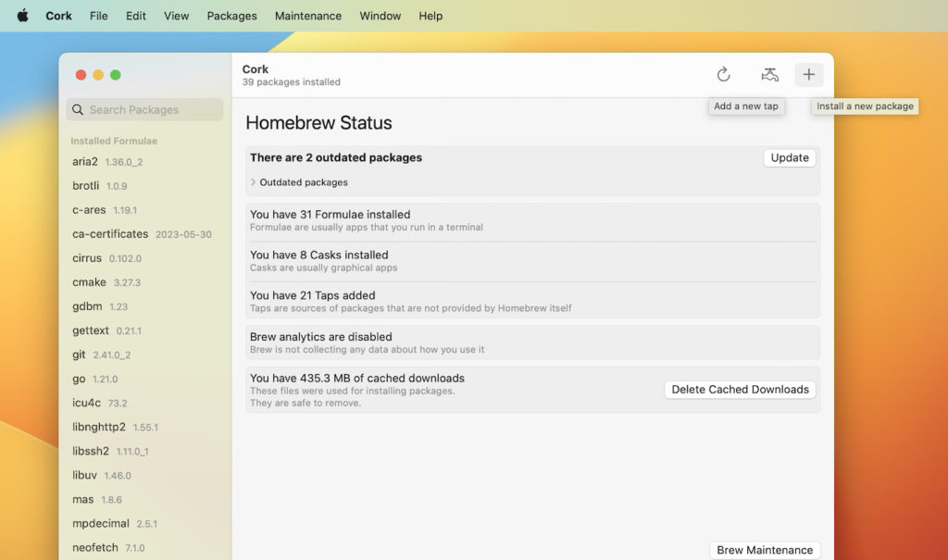
Task: Open the Packages menu
Action: tap(231, 16)
